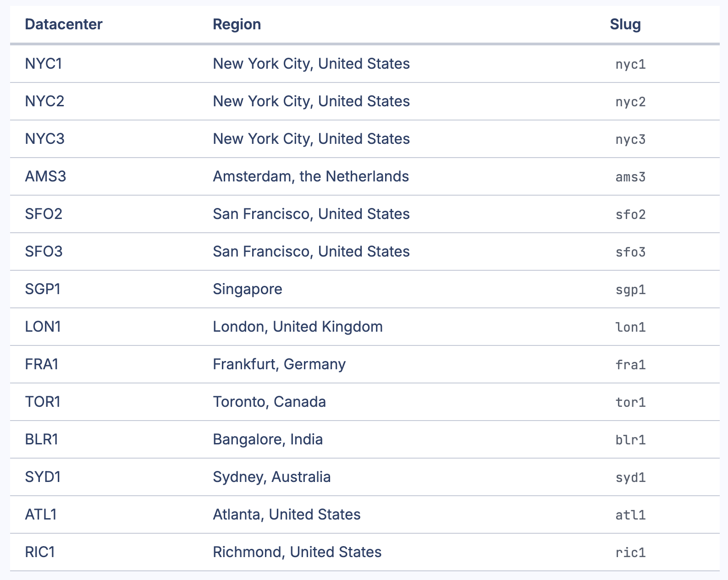Click Sydney, Australia region text
Image resolution: width=728 pixels, height=580 pixels.
click(271, 477)
